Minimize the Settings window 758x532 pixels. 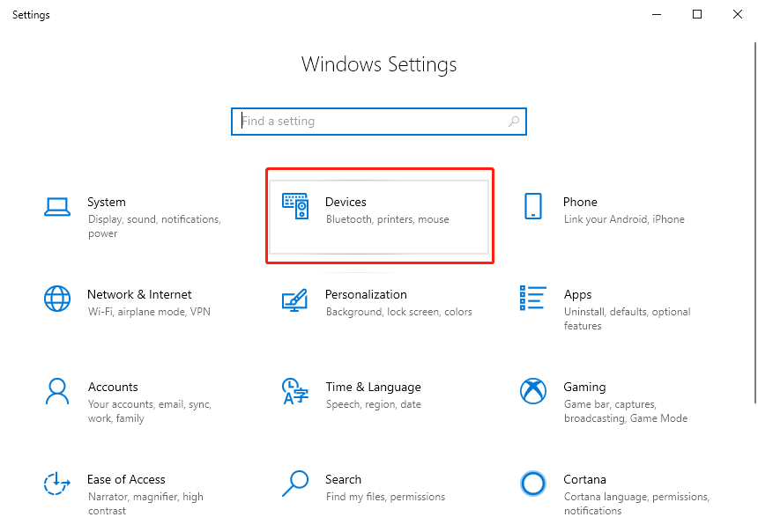coord(657,14)
